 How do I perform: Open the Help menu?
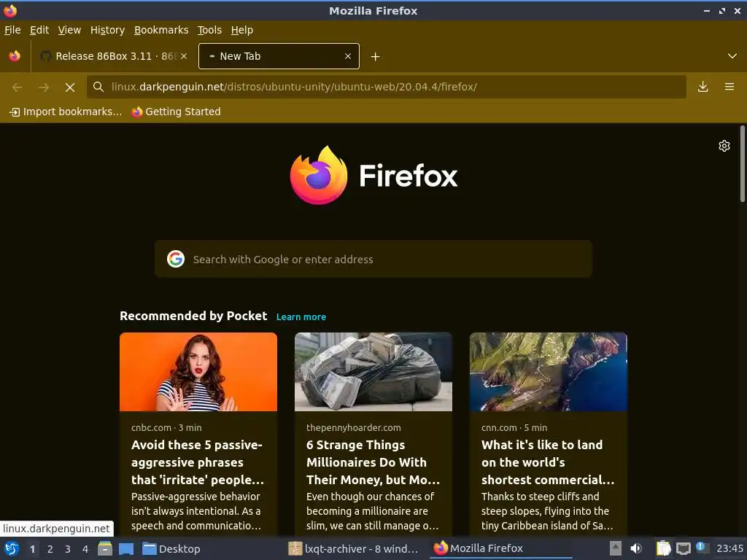pos(241,30)
